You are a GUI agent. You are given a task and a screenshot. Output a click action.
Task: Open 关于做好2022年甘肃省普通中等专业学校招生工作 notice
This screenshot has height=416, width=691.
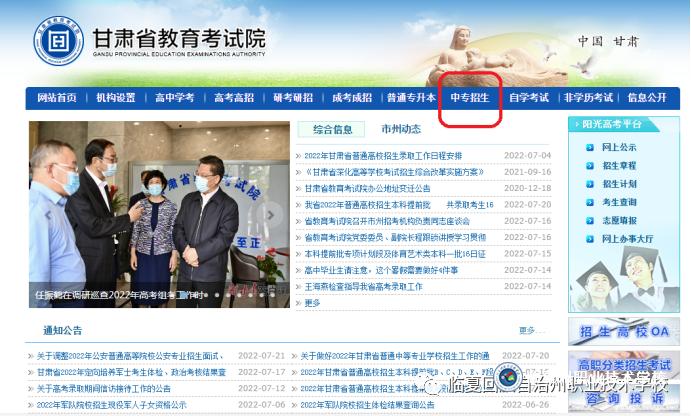click(395, 356)
